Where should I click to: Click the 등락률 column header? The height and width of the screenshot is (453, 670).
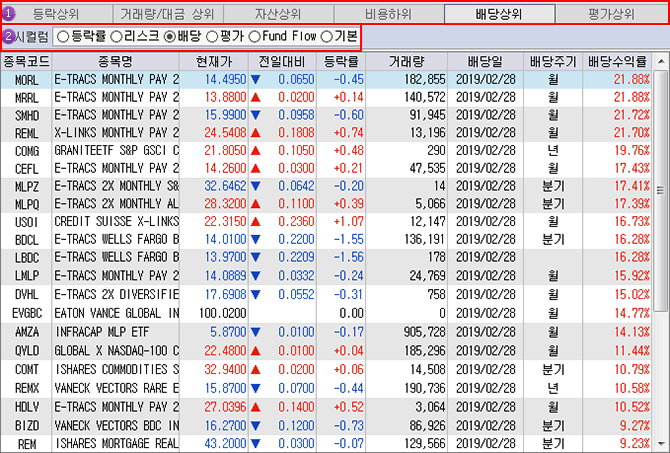click(341, 62)
